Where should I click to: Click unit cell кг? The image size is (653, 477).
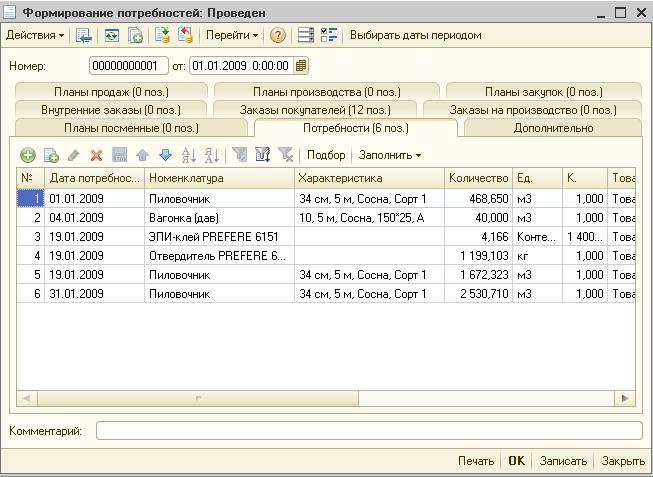pyautogui.click(x=538, y=256)
